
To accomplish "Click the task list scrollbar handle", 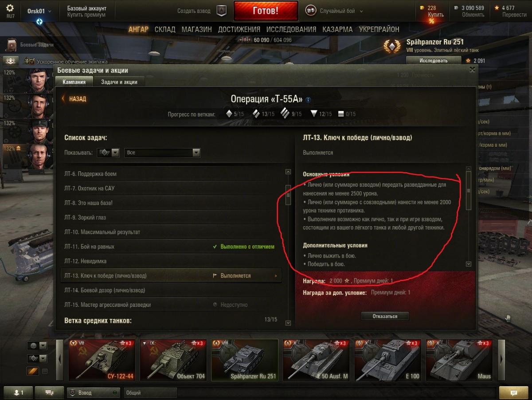I will pyautogui.click(x=288, y=195).
